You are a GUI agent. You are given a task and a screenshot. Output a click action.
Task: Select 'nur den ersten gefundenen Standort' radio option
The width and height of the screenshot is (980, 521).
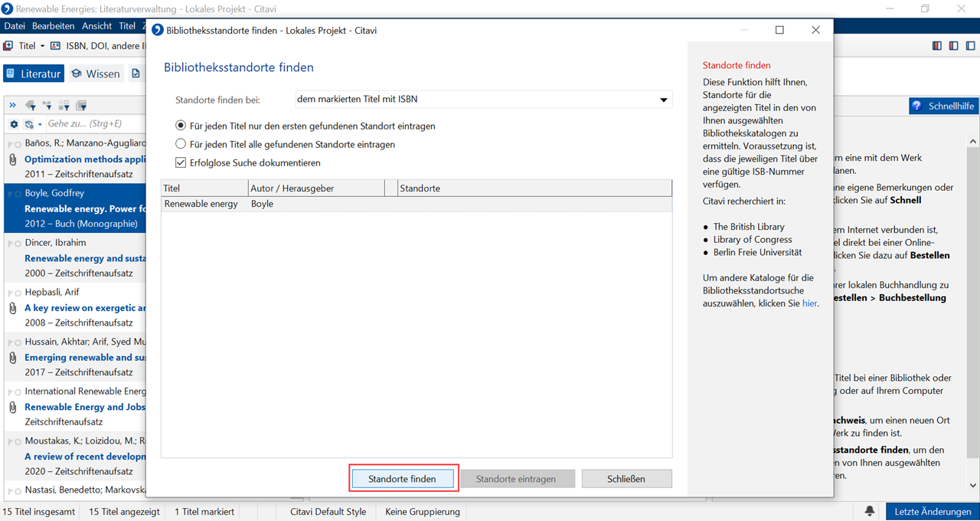[x=181, y=126]
